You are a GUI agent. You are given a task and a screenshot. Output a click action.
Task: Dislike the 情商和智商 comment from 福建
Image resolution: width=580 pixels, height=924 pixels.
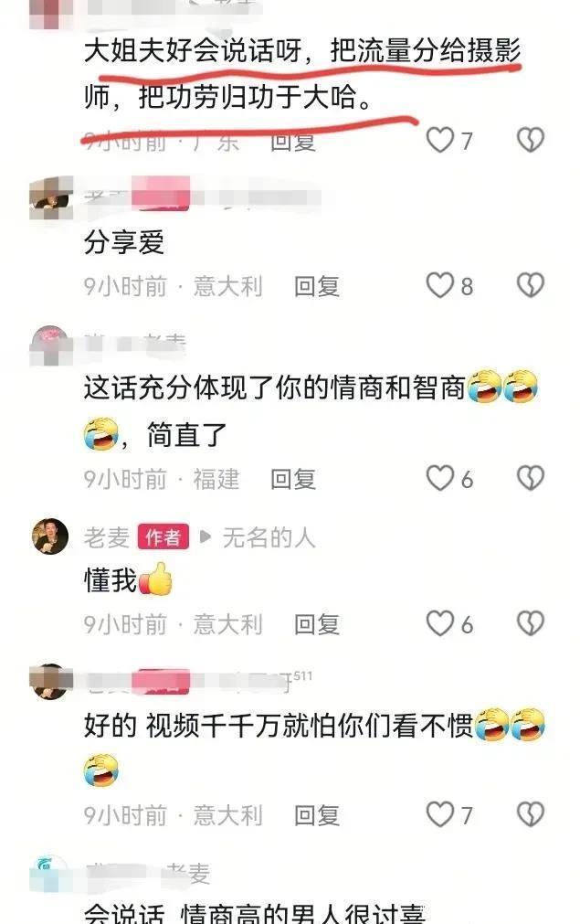pyautogui.click(x=531, y=478)
